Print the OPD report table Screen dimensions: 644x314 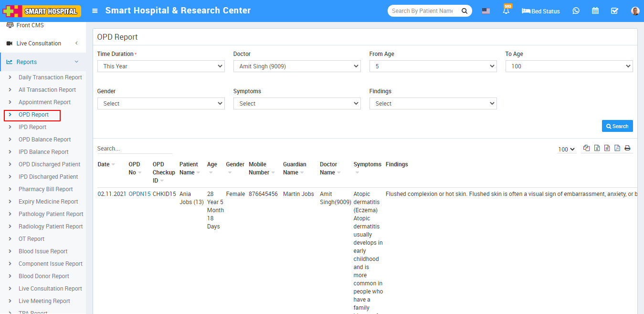[x=627, y=148]
